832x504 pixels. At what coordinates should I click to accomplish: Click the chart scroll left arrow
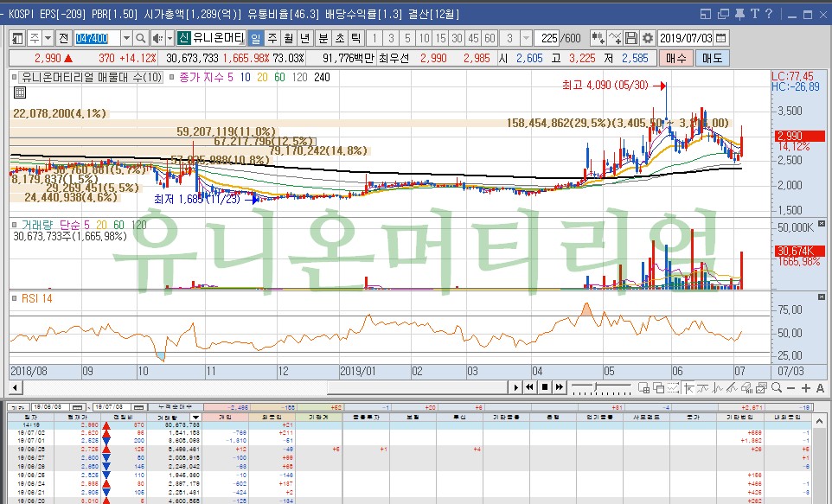pyautogui.click(x=16, y=388)
